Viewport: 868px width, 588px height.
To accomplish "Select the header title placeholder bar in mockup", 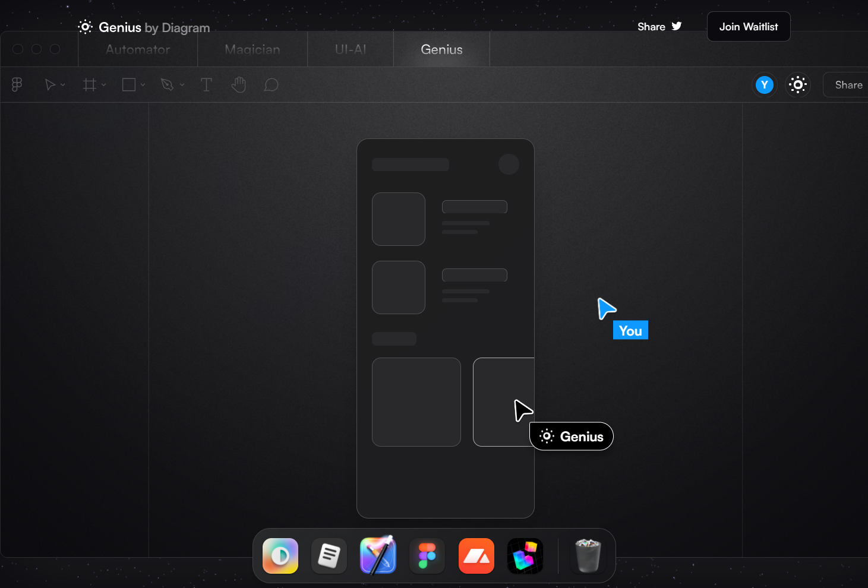I will pyautogui.click(x=411, y=165).
